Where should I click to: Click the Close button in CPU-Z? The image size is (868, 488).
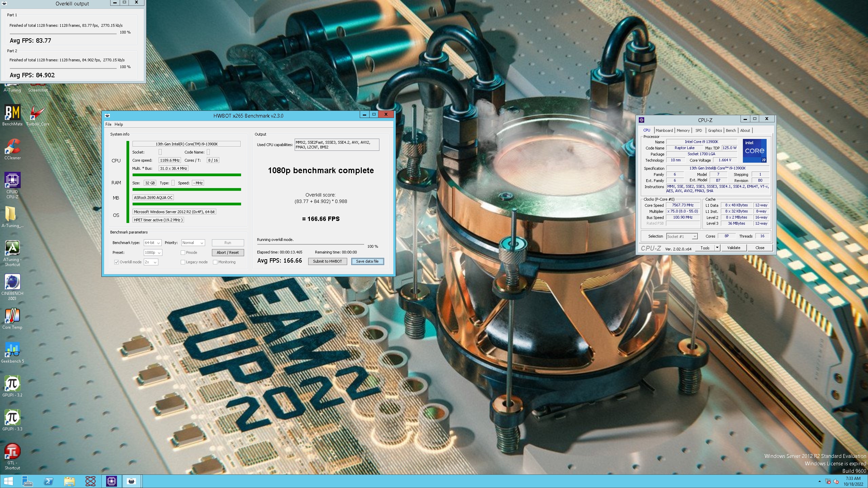pyautogui.click(x=760, y=248)
